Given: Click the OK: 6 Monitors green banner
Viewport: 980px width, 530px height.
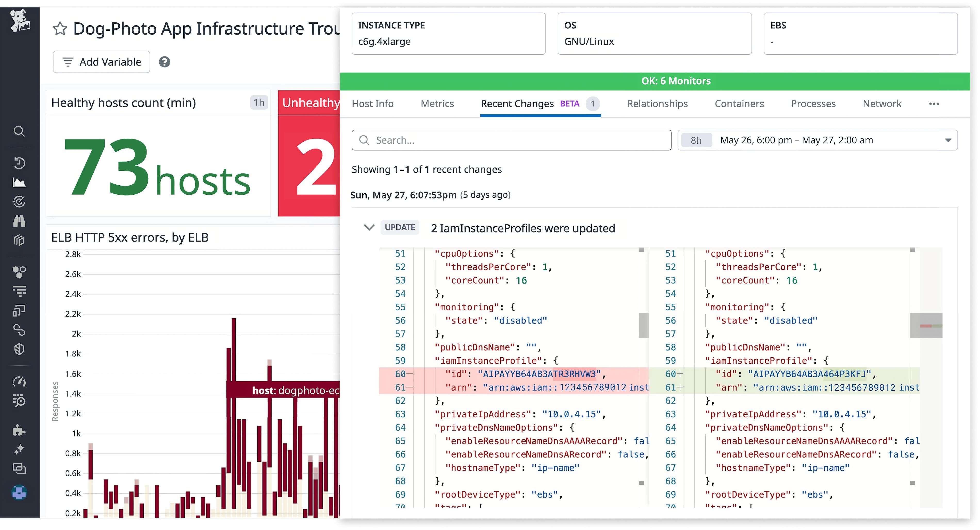Looking at the screenshot, I should 676,81.
